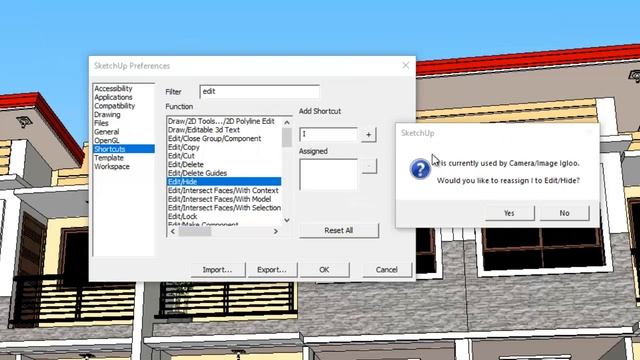Select Template preferences category
This screenshot has width=640, height=360.
109,158
